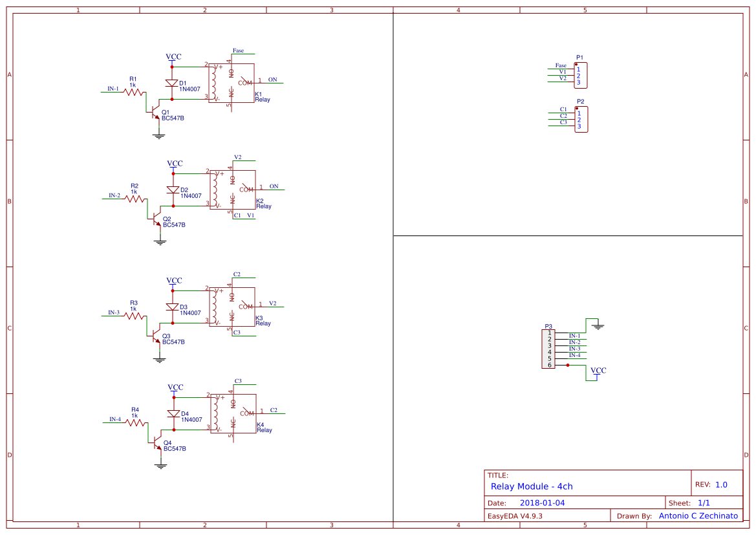The image size is (756, 535).
Task: Select connector P1 at top right
Action: (581, 75)
